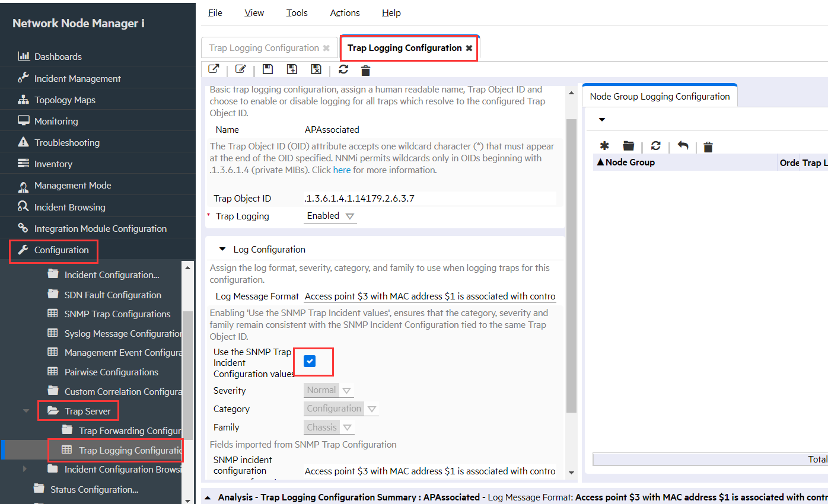
Task: Open the Actions menu
Action: (x=345, y=12)
